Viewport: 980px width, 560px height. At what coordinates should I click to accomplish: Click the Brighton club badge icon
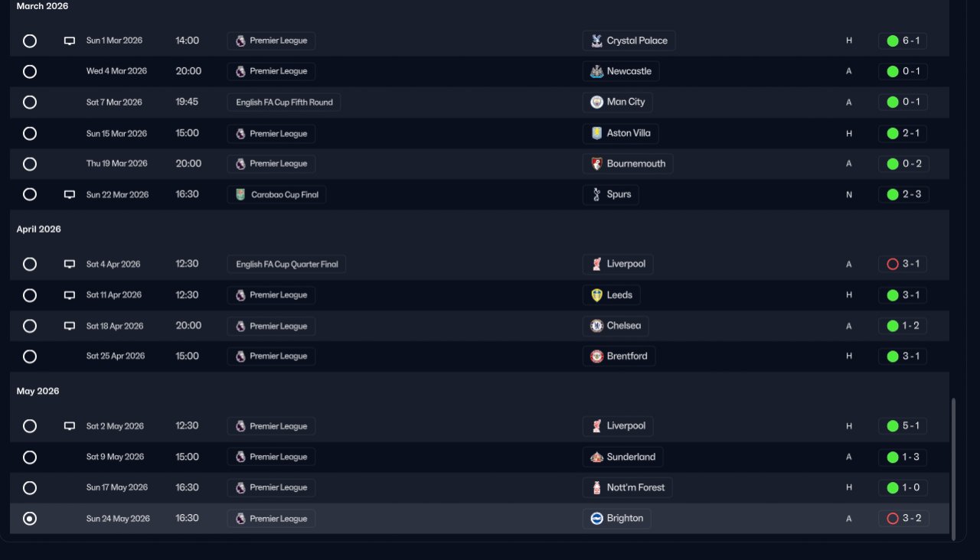coord(596,519)
